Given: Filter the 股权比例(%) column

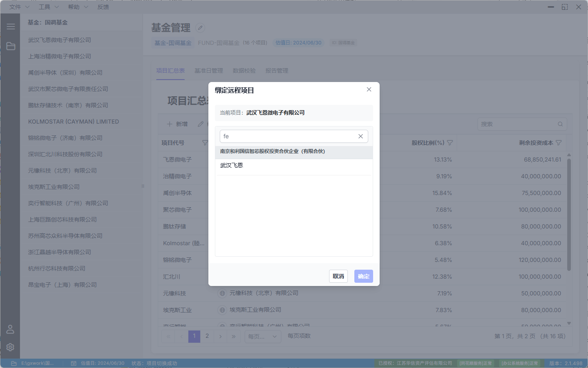Looking at the screenshot, I should click(x=450, y=143).
